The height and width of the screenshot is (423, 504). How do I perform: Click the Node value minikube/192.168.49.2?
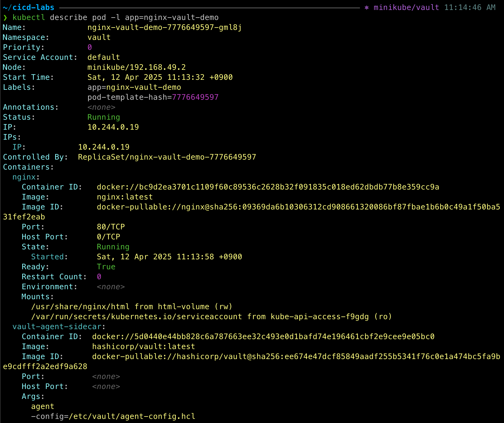pyautogui.click(x=136, y=67)
